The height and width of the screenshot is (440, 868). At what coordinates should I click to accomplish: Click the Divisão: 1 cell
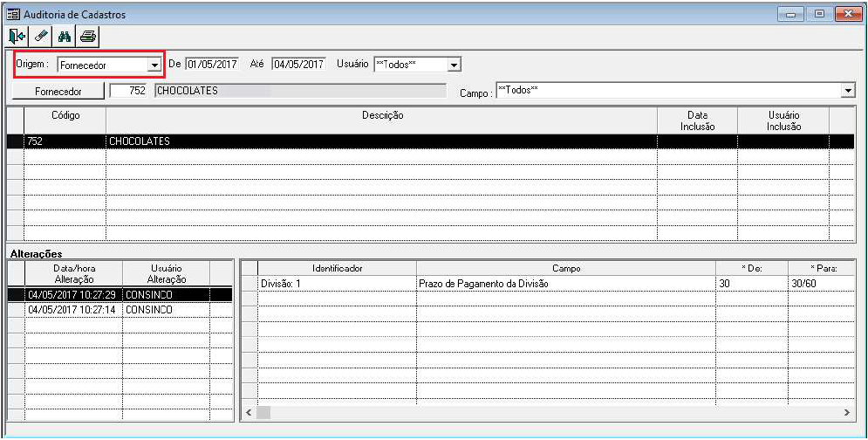pyautogui.click(x=337, y=283)
